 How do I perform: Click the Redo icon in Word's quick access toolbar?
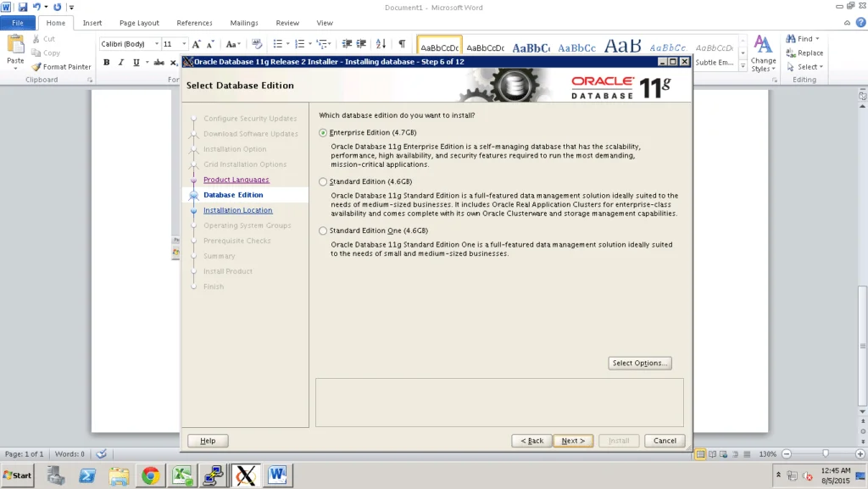(x=57, y=7)
